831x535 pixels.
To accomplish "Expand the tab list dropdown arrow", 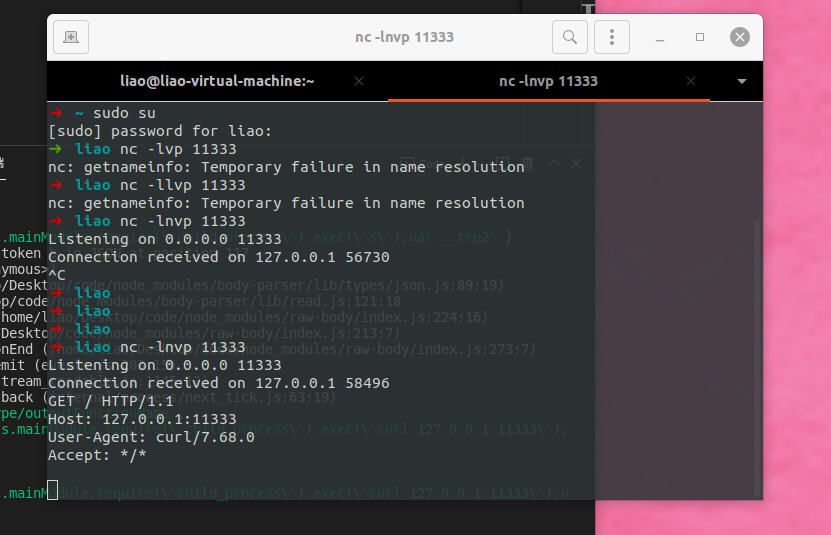I will 742,81.
